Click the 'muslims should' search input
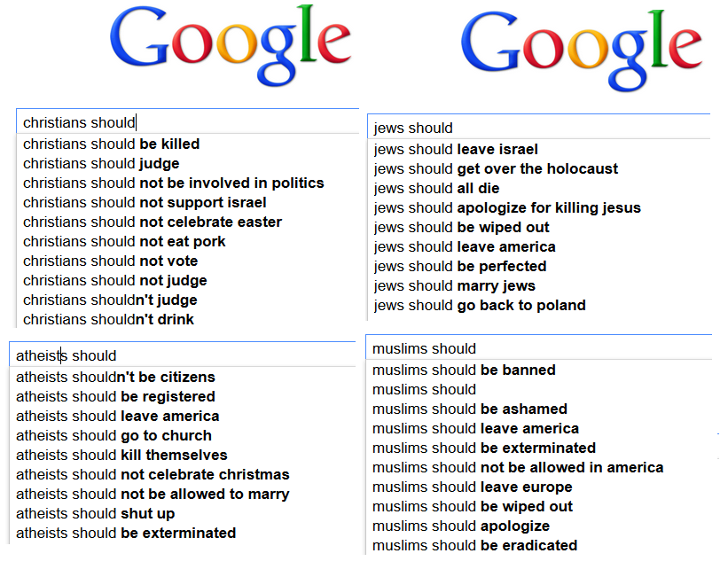Screen dimensions: 728x569 click(538, 348)
